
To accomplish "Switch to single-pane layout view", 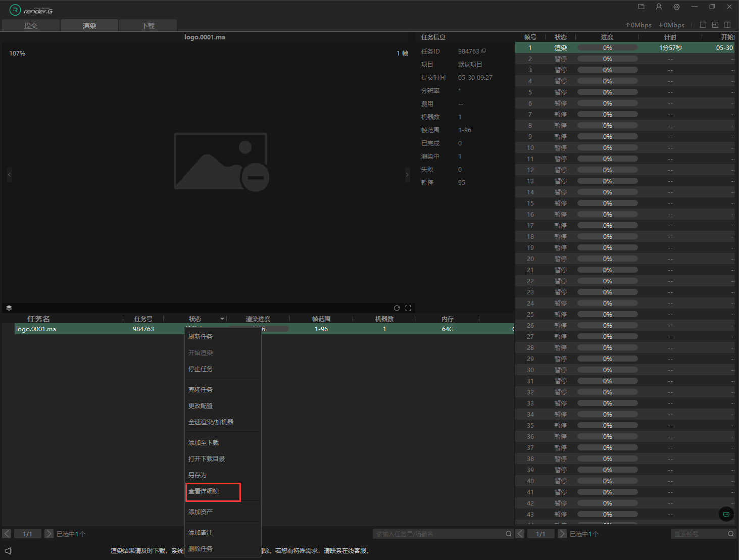I will point(703,25).
